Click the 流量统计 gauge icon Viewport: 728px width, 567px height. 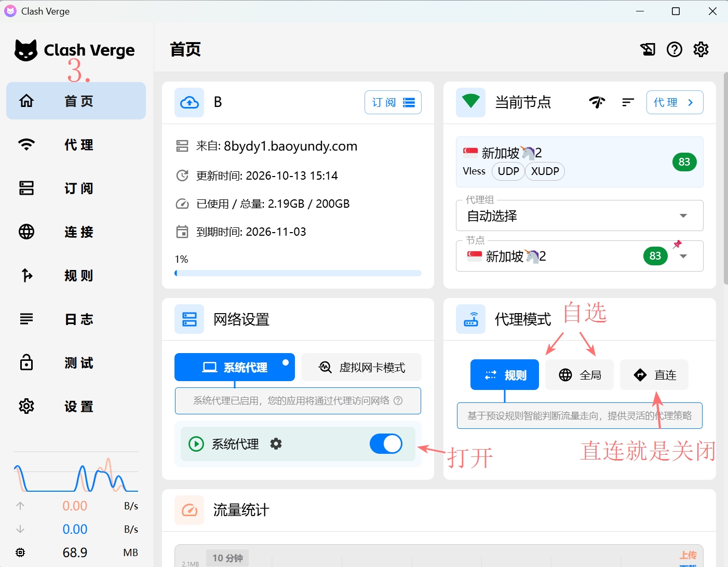coord(189,510)
